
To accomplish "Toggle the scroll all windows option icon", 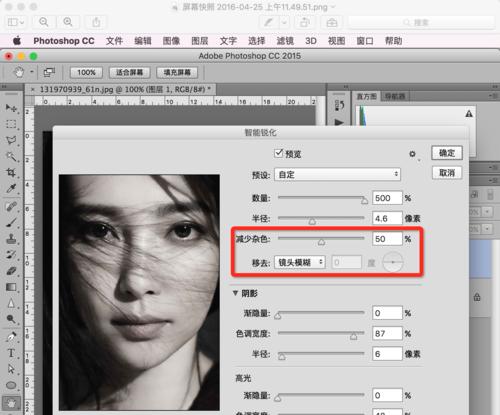I will [x=49, y=72].
